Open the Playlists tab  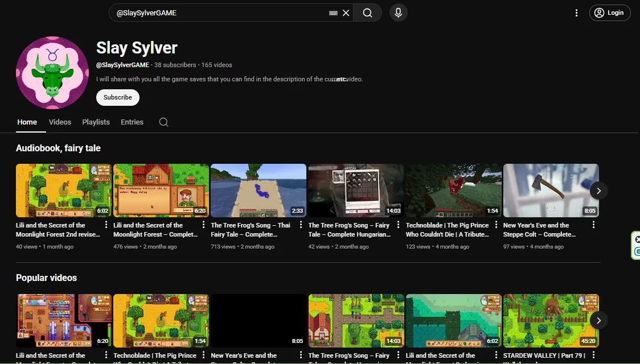[x=96, y=122]
